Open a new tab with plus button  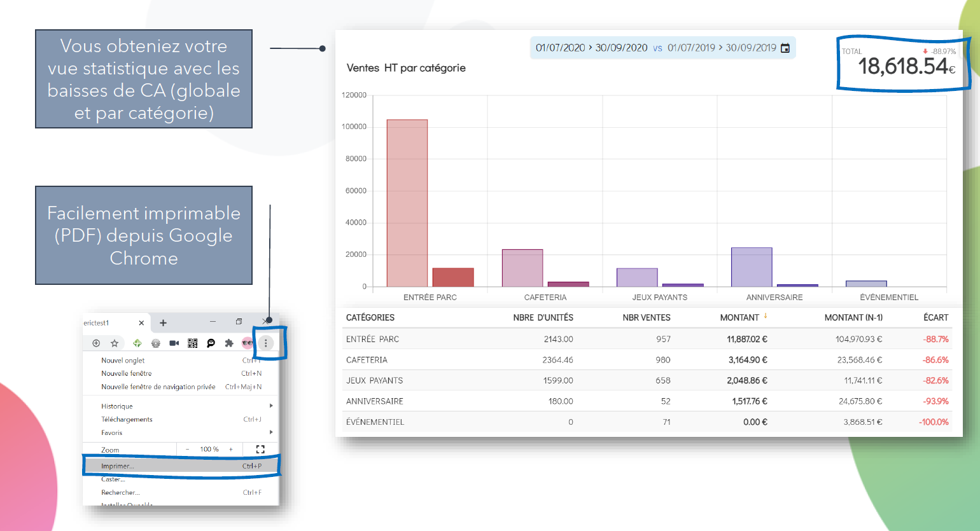click(163, 323)
